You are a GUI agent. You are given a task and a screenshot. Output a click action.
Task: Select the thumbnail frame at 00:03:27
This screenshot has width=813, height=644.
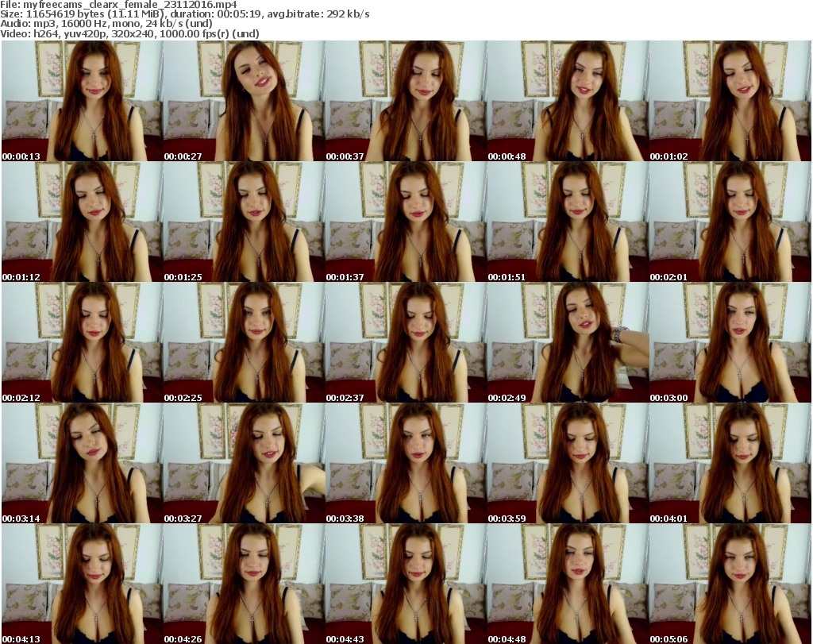[x=245, y=463]
